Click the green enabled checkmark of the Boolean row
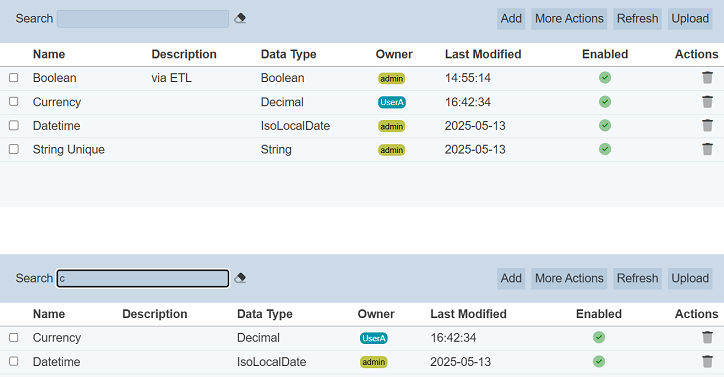 click(605, 78)
